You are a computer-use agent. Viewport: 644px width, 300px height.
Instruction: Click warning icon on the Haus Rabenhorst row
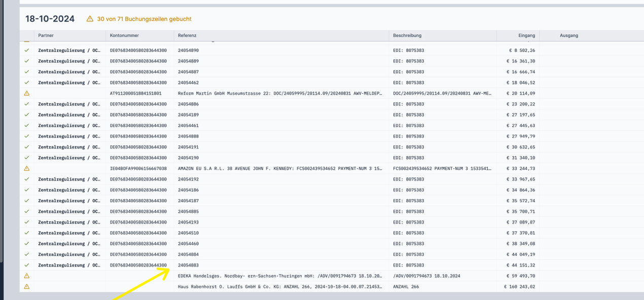27,286
